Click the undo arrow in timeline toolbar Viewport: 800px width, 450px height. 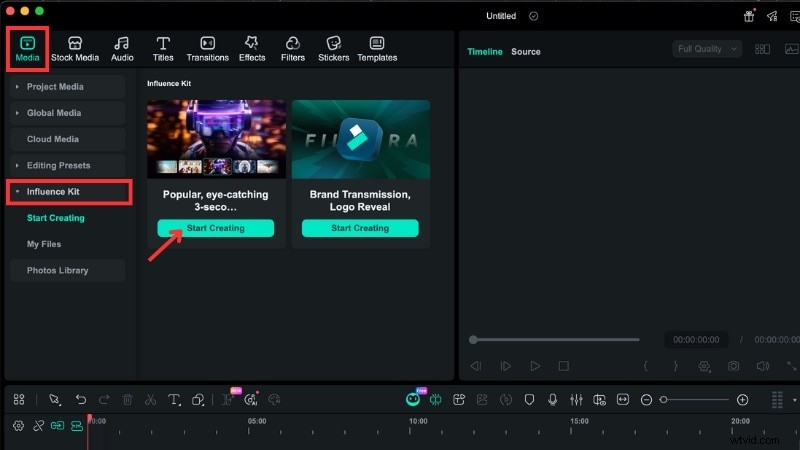[81, 399]
